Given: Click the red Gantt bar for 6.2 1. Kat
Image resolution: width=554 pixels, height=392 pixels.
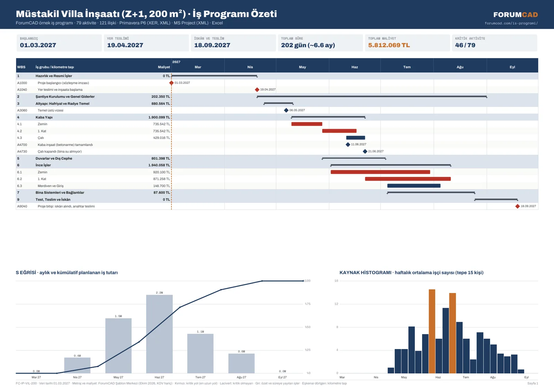Looking at the screenshot, I should coord(408,179).
